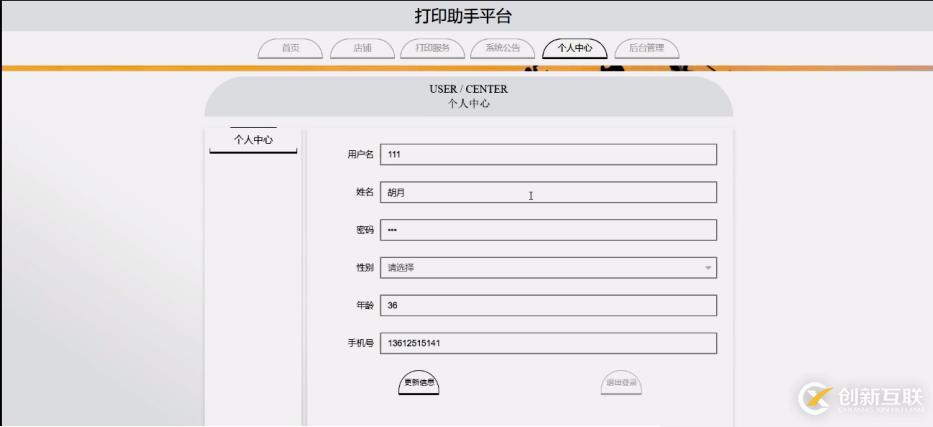Open the 后台管理 tab
The height and width of the screenshot is (427, 933).
(x=646, y=49)
